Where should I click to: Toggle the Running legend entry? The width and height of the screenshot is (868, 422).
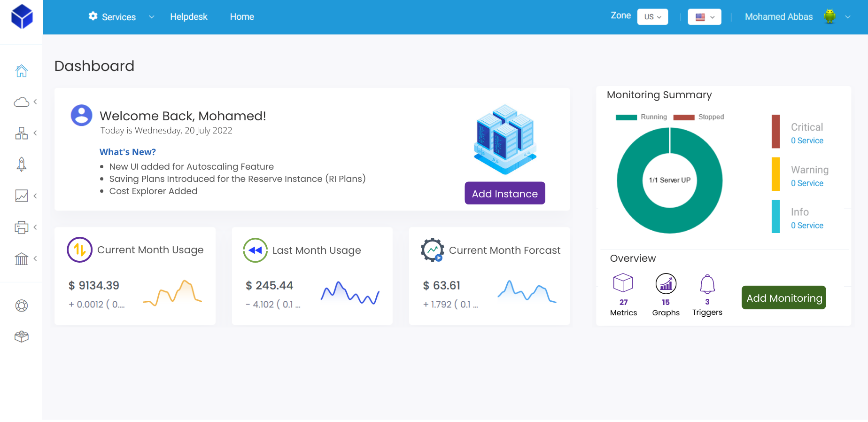click(642, 117)
